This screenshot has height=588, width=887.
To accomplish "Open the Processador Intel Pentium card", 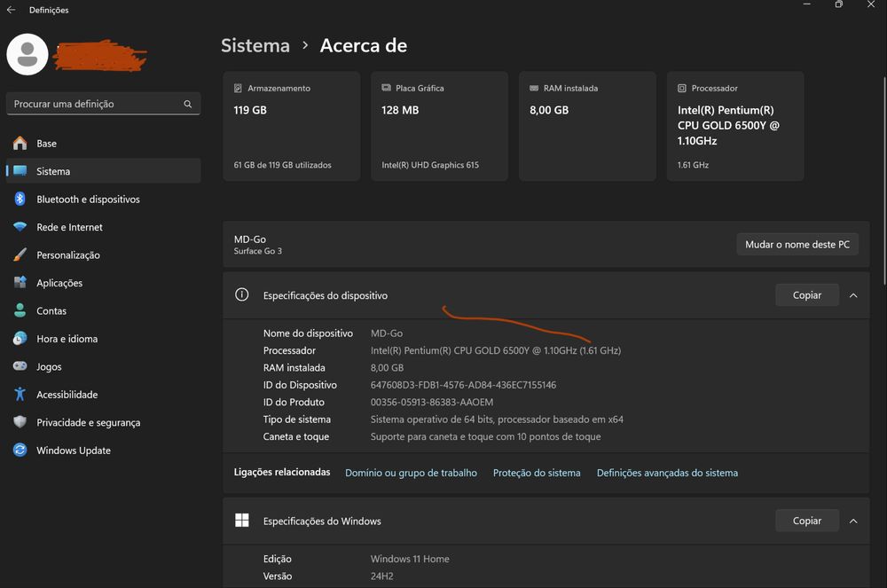I will click(735, 126).
